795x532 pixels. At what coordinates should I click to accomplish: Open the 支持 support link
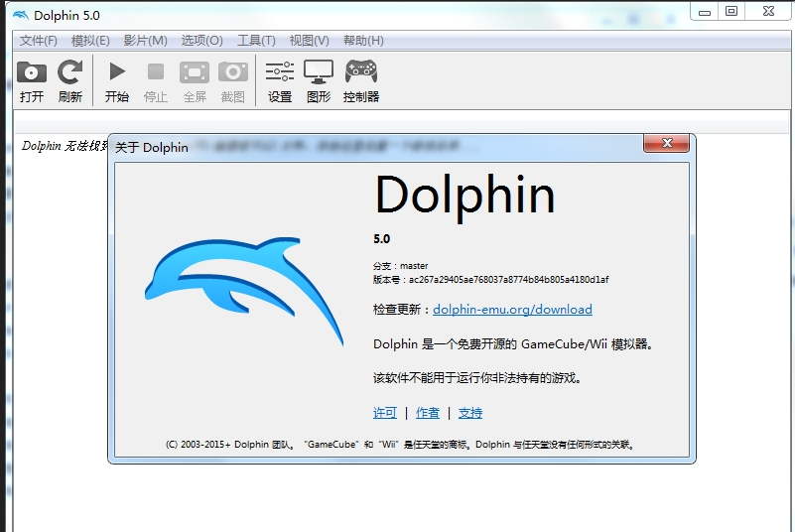(470, 413)
